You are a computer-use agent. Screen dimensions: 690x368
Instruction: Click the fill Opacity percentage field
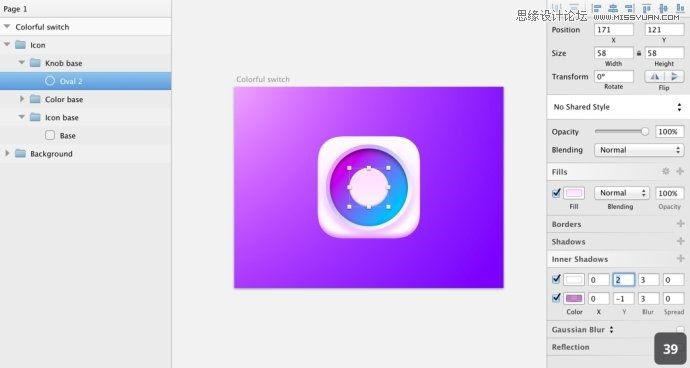click(669, 193)
